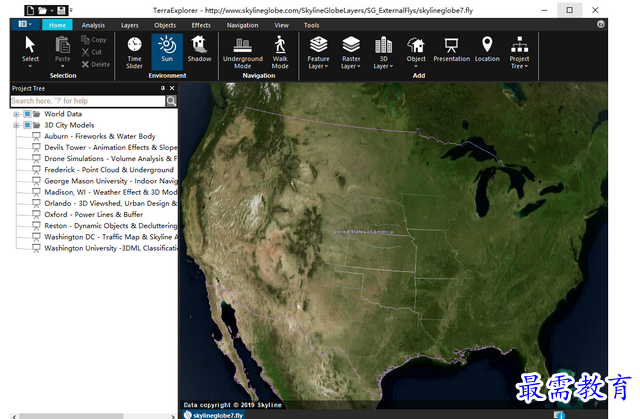Click the skylineglobe7.fly document tab
640x419 pixels.
213,415
